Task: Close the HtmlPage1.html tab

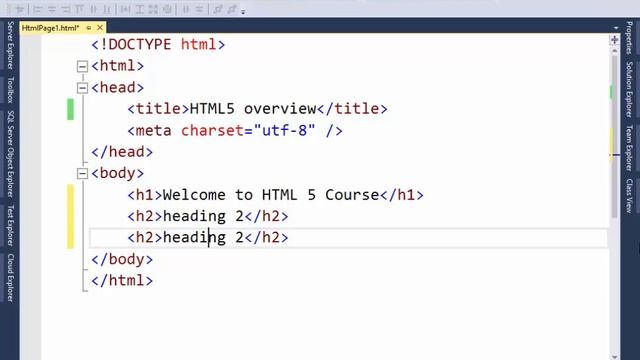Action: [x=100, y=28]
